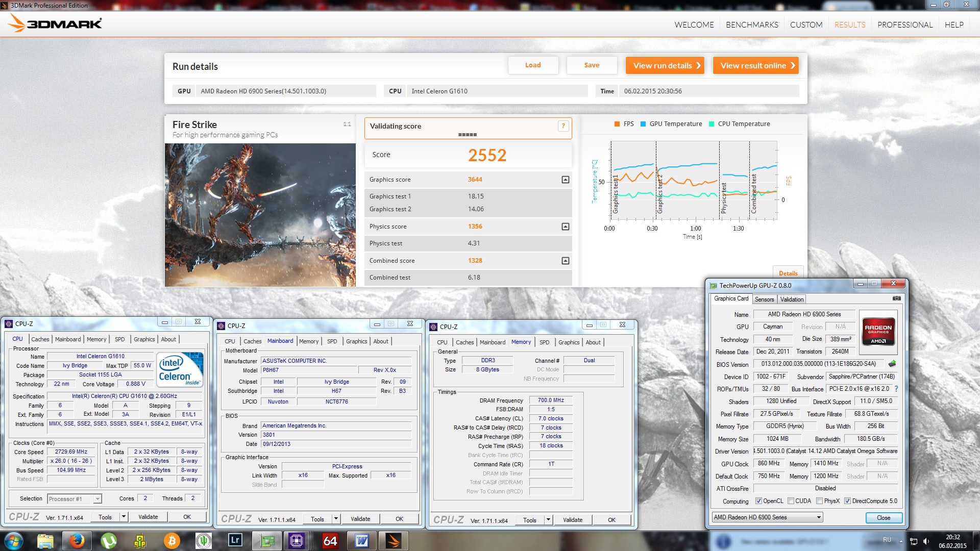Screen dimensions: 980x551
Task: Open Lightroom from the taskbar
Action: tap(235, 541)
